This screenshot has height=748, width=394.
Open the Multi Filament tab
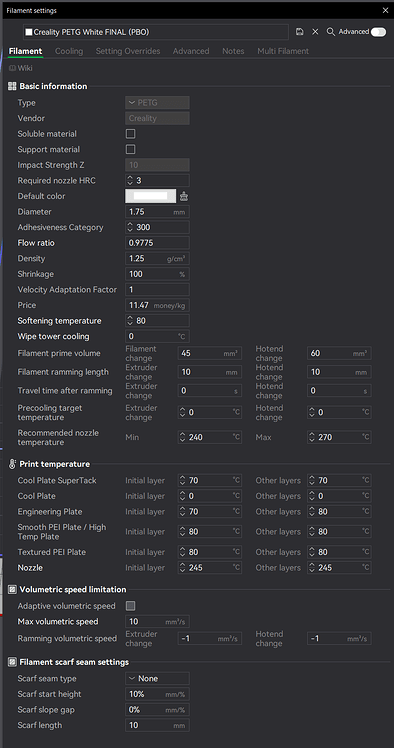pyautogui.click(x=283, y=51)
